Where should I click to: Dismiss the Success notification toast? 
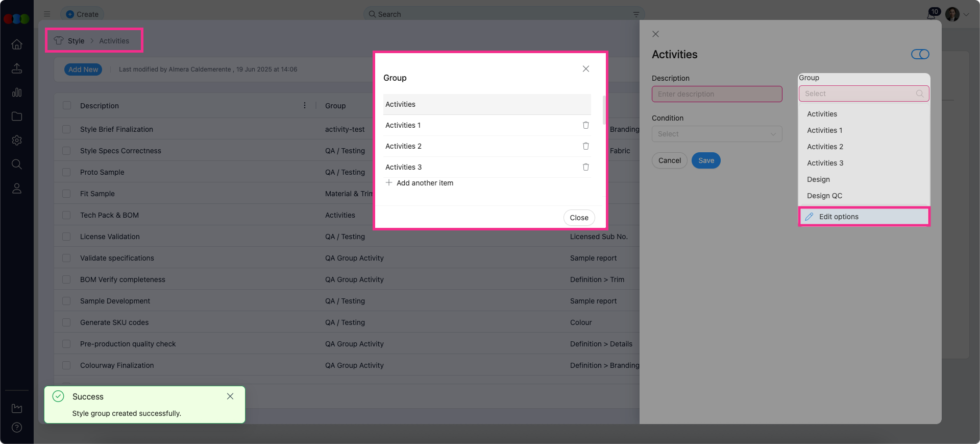230,396
